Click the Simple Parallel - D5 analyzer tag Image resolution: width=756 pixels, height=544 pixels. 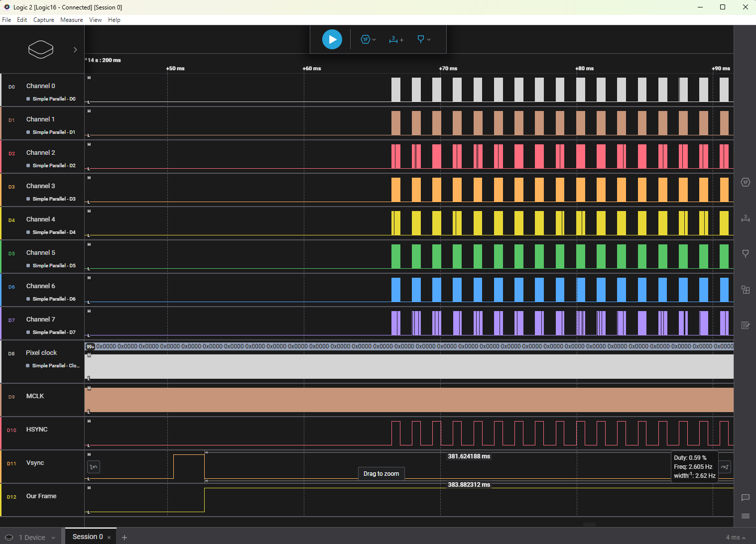point(51,266)
